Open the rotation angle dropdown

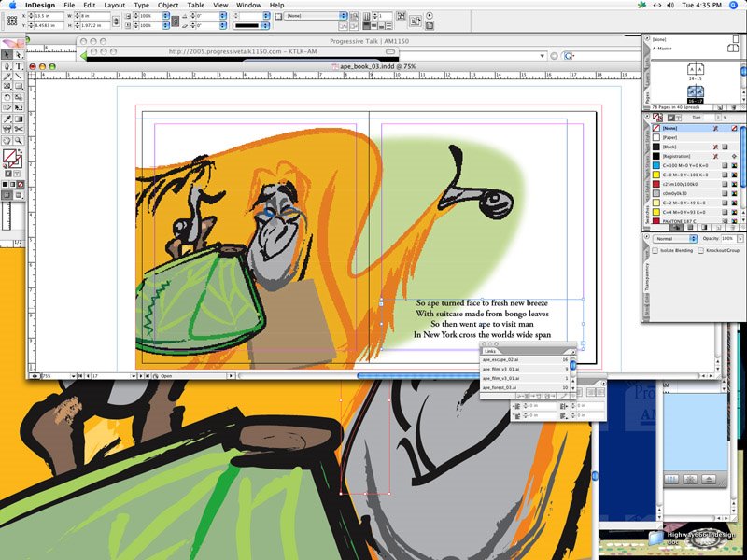point(222,16)
